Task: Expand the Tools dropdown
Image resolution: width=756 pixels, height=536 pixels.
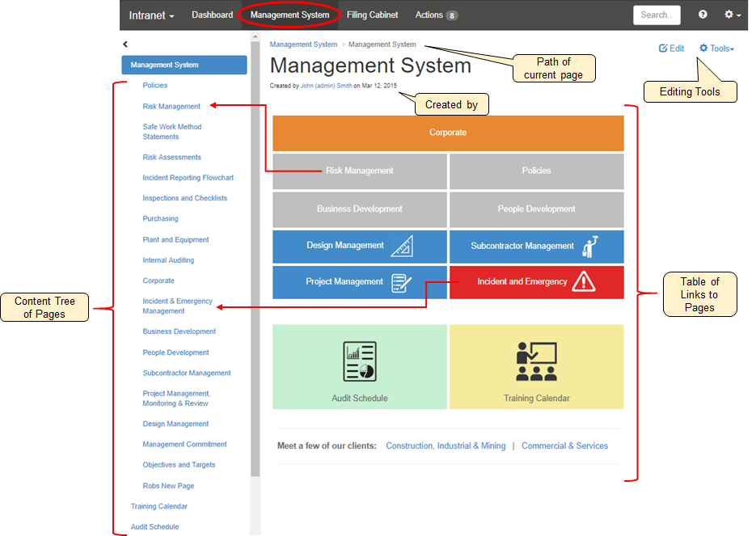Action: 716,49
